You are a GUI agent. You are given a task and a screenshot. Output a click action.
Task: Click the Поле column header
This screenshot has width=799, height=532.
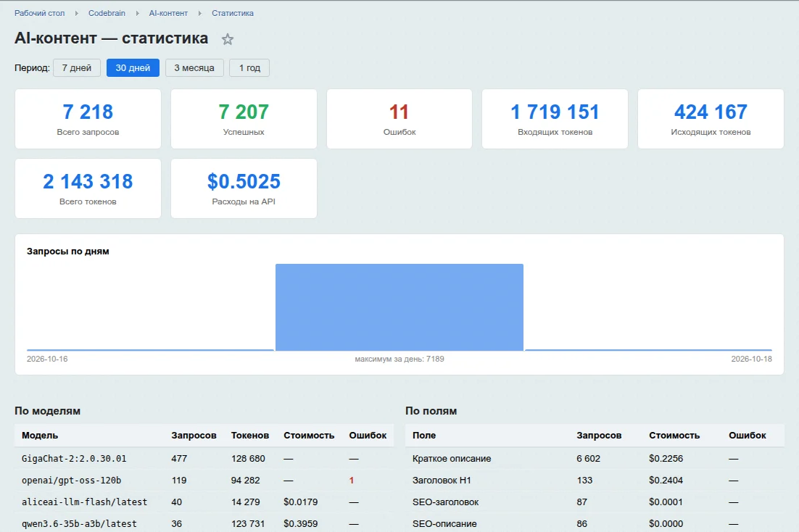pyautogui.click(x=424, y=435)
